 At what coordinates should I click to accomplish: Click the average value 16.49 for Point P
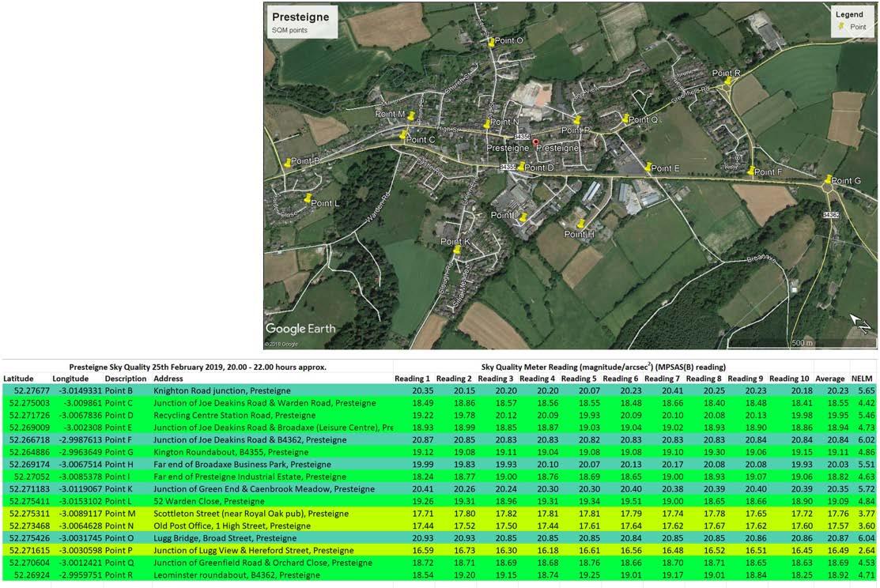coord(838,550)
